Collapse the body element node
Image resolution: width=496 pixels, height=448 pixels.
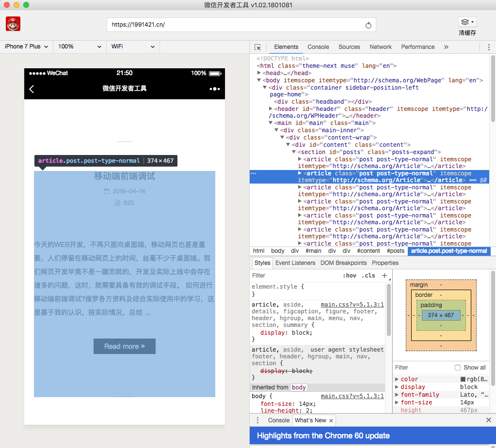click(x=259, y=80)
